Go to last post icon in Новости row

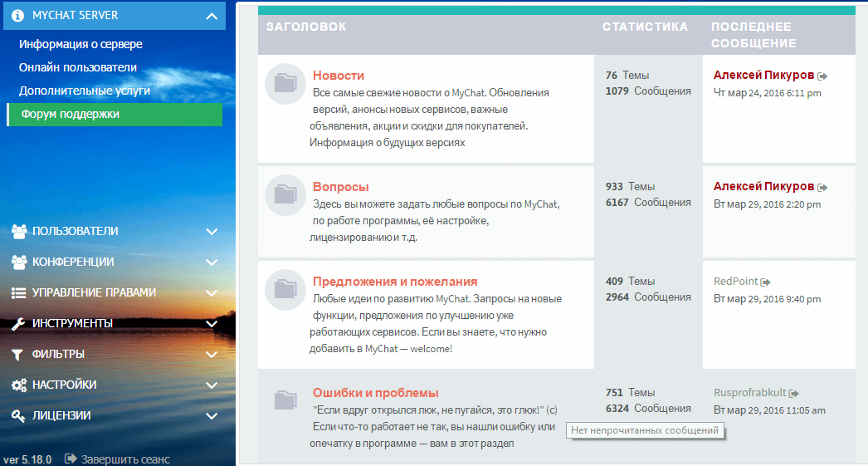[x=822, y=76]
